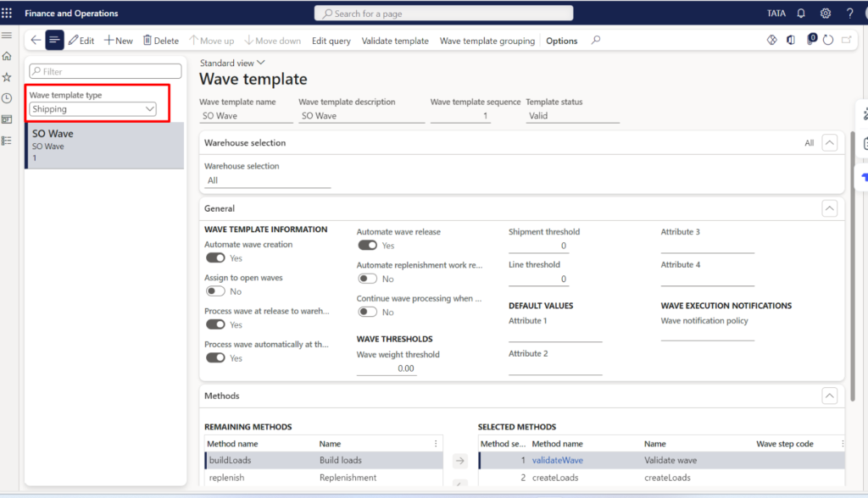
Task: Click the Wave weight threshold field
Action: [387, 368]
